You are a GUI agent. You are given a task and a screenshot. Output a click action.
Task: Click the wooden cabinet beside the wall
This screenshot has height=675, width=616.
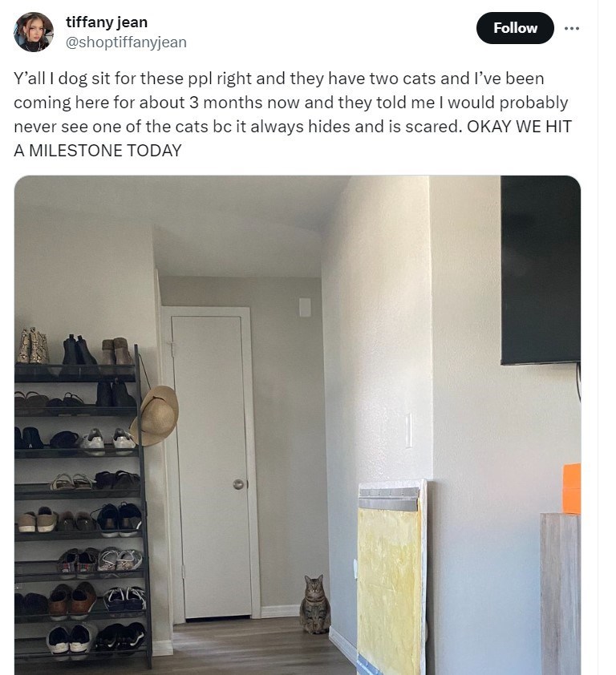pyautogui.click(x=561, y=594)
